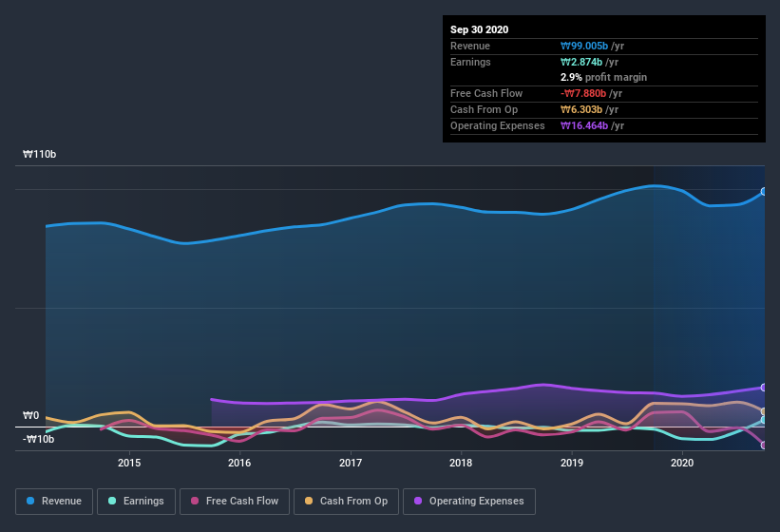
Task: Select the Earnings endpoint marker on chart
Action: coord(764,420)
